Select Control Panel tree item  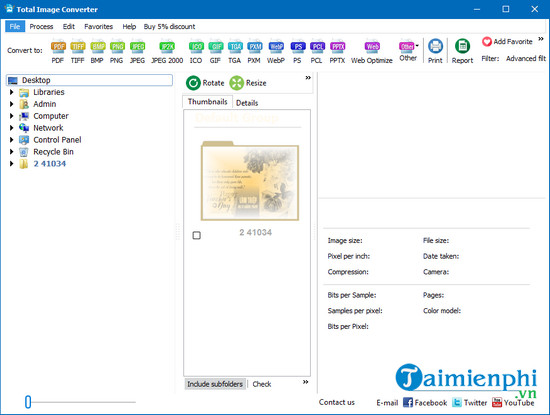(57, 140)
